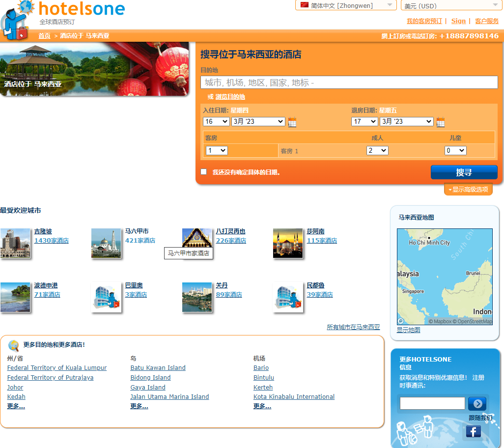Screen dimensions: 504x448
Task: Click the newsletter email input field
Action: (x=432, y=403)
